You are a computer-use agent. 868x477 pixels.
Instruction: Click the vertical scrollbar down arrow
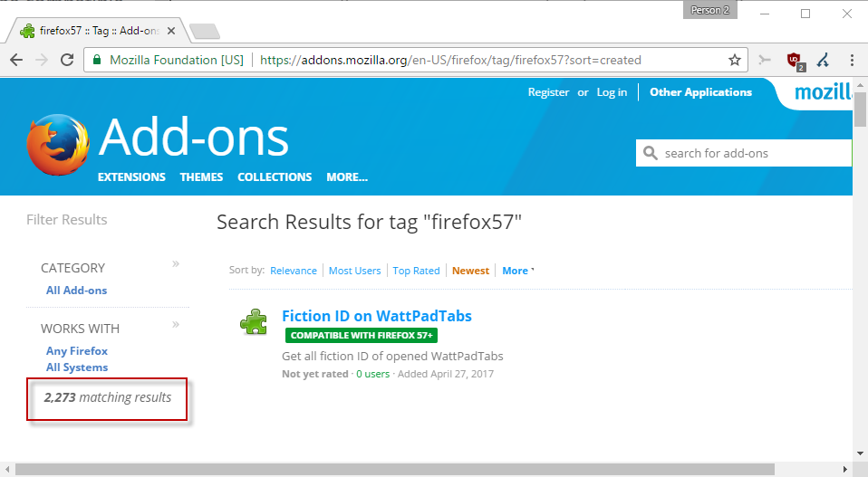point(860,453)
